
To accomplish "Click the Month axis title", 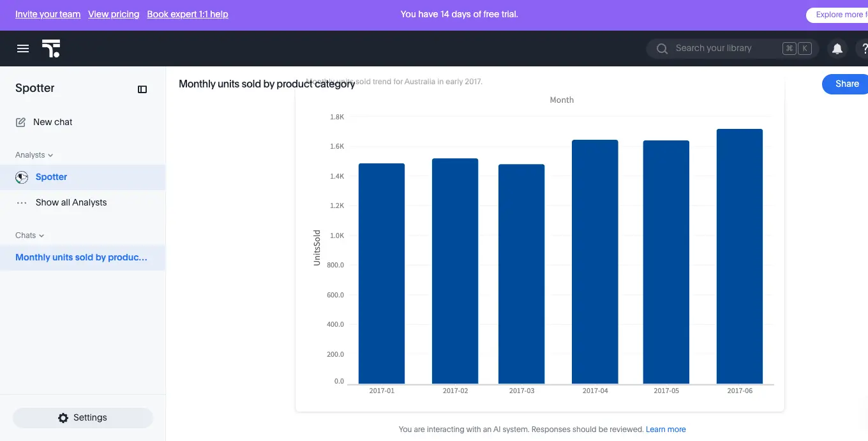I will click(x=562, y=100).
